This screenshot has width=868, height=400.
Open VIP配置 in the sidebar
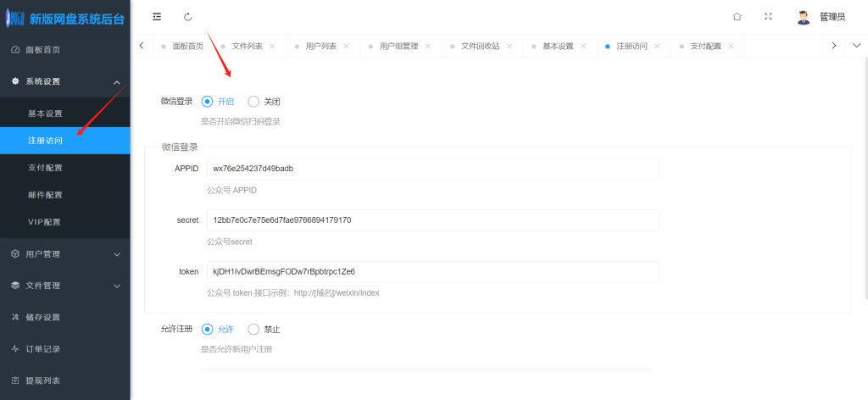[x=64, y=222]
